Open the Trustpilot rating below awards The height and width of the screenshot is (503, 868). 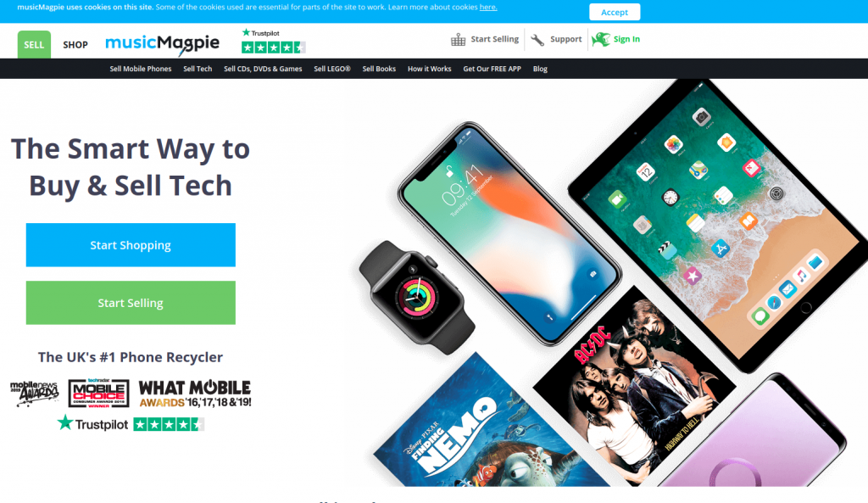[x=131, y=424]
